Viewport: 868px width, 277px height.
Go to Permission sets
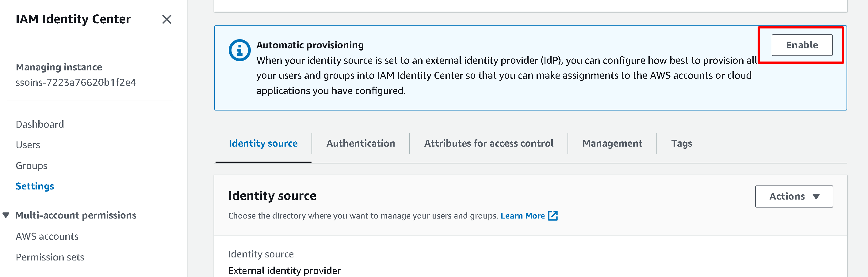(x=50, y=257)
